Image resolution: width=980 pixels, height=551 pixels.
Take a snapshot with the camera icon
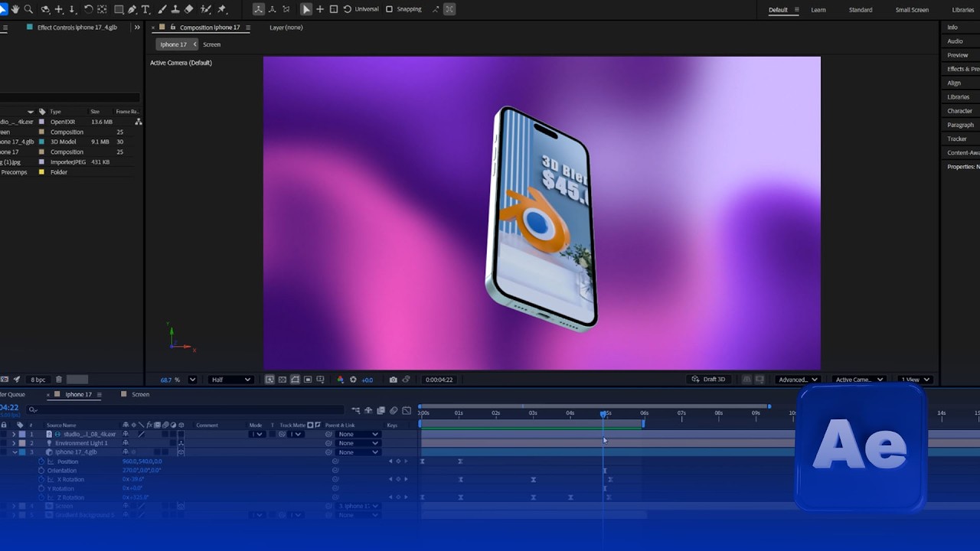tap(394, 380)
